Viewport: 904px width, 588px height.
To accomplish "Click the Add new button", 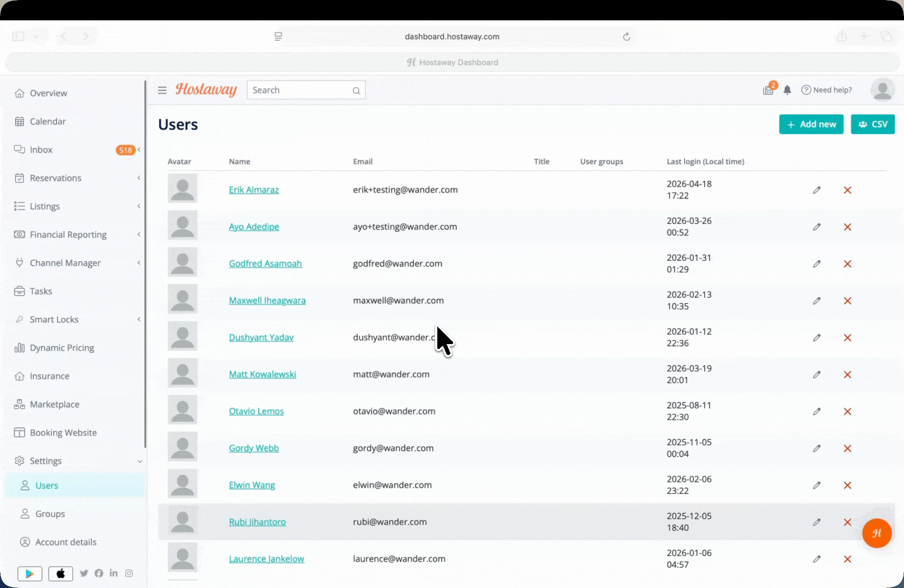I will (811, 124).
